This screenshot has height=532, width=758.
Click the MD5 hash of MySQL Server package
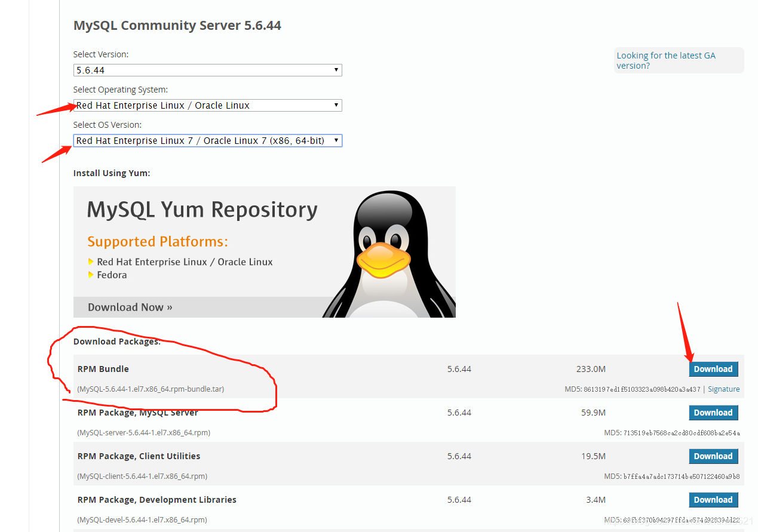tap(682, 433)
